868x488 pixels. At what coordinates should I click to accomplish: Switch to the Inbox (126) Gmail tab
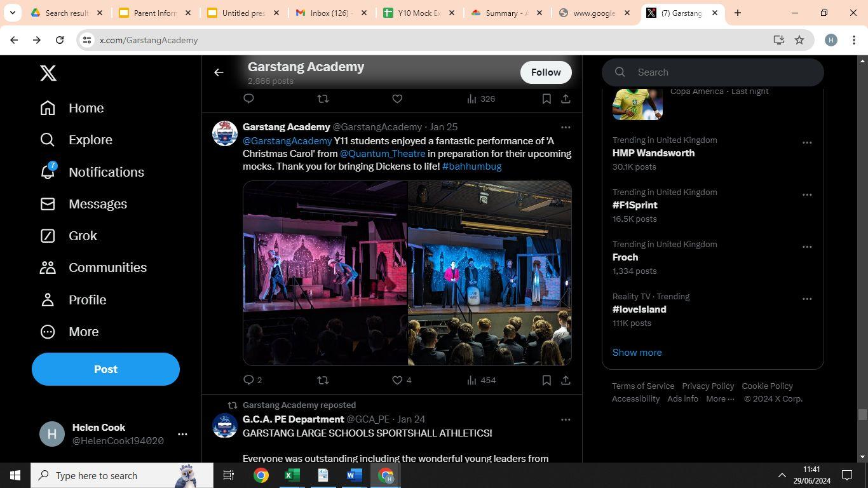tap(331, 13)
